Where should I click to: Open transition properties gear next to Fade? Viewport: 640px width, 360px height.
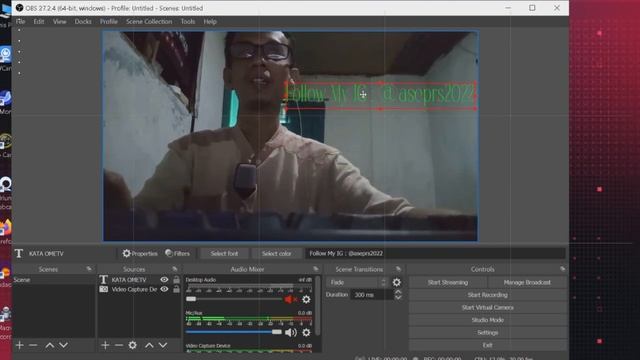[x=396, y=282]
